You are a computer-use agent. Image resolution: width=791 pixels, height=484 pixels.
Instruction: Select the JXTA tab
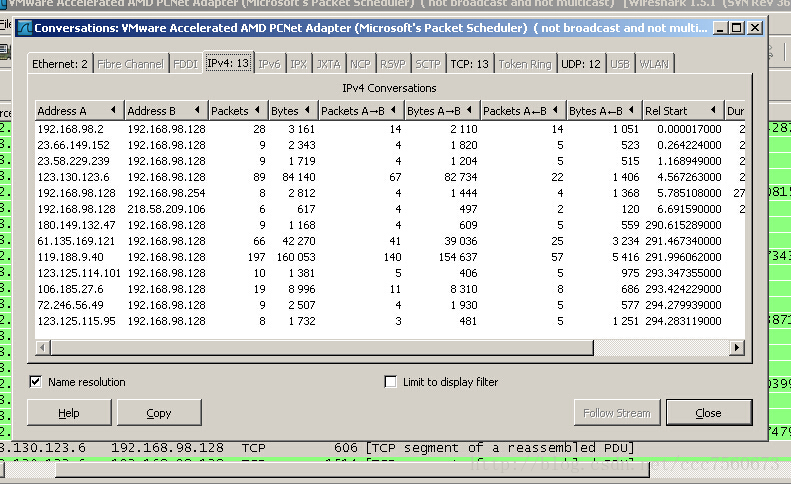[328, 64]
